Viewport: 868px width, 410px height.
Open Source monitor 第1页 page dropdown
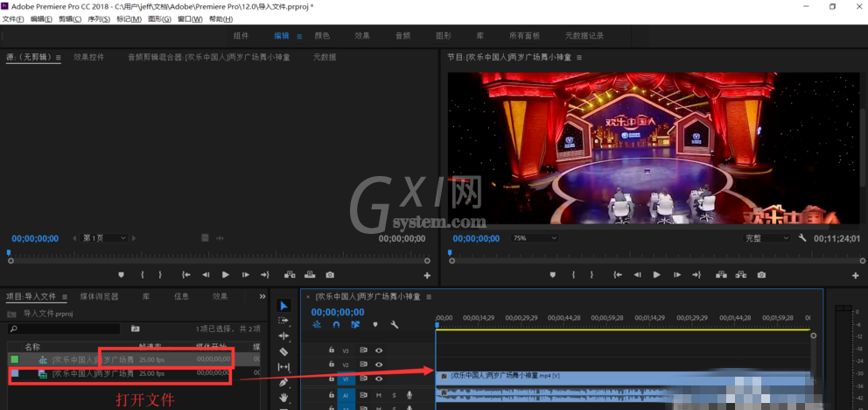tap(105, 238)
